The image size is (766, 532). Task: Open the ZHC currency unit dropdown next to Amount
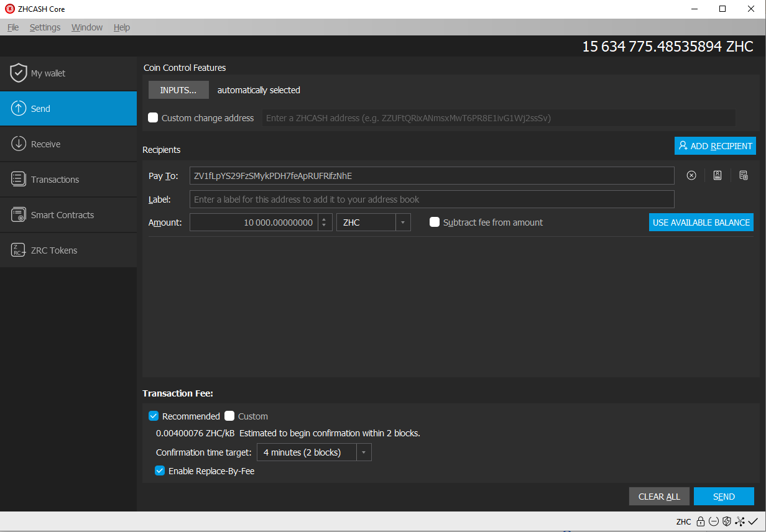pos(374,222)
